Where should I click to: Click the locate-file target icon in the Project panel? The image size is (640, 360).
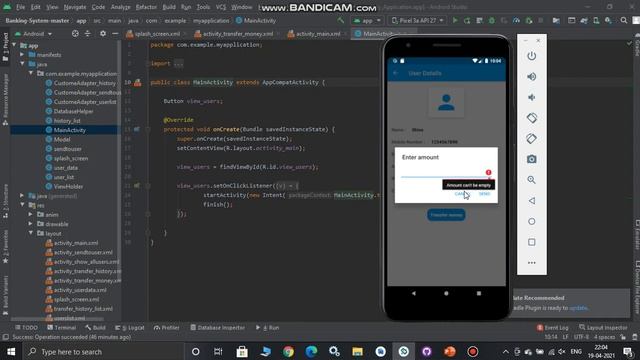75,33
